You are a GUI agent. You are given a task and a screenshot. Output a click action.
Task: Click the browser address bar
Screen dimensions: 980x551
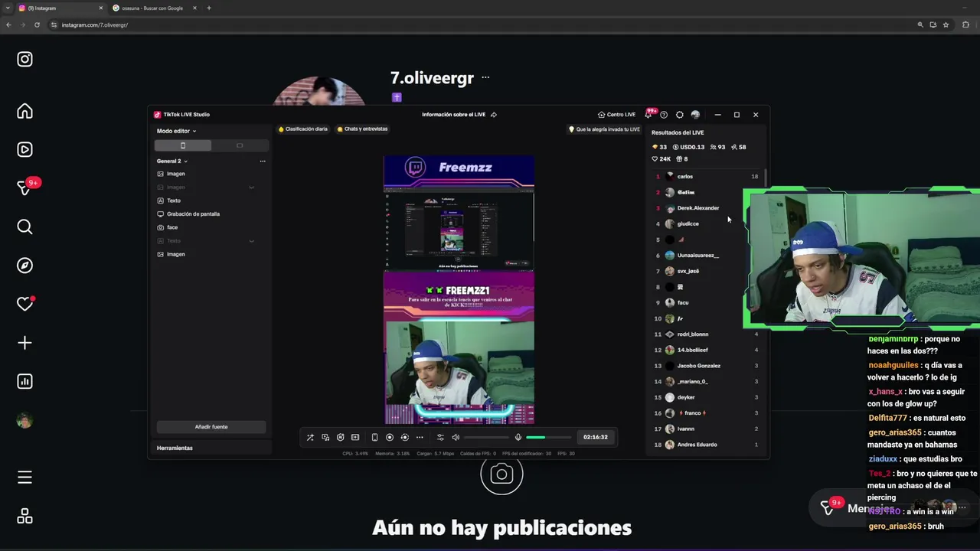[482, 24]
